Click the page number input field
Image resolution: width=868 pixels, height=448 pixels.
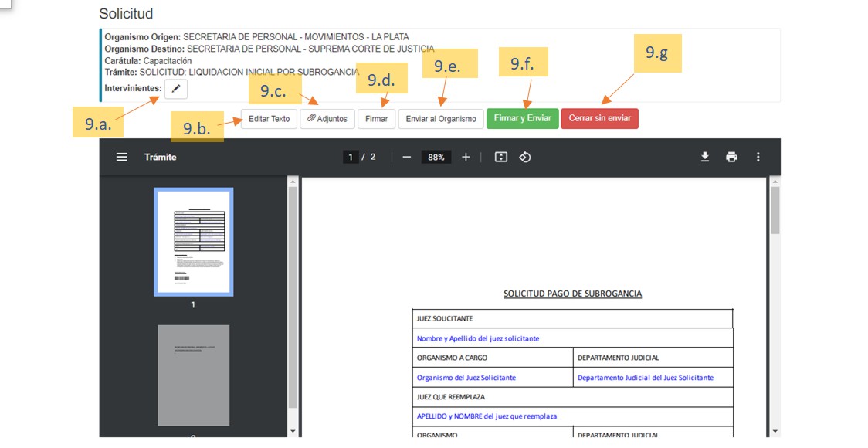(x=351, y=157)
